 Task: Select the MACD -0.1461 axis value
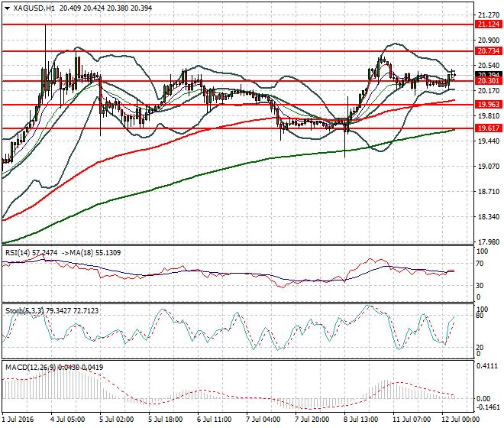pos(488,407)
